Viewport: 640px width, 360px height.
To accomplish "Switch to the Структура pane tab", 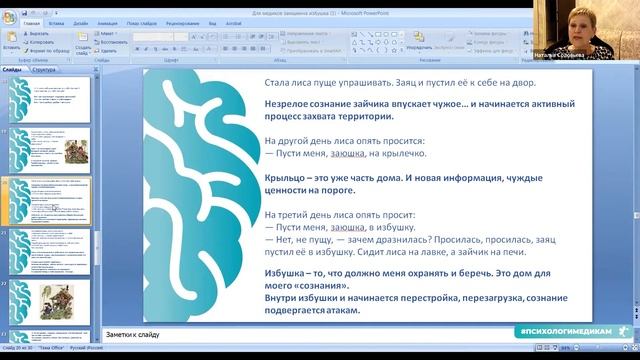I will [x=43, y=70].
